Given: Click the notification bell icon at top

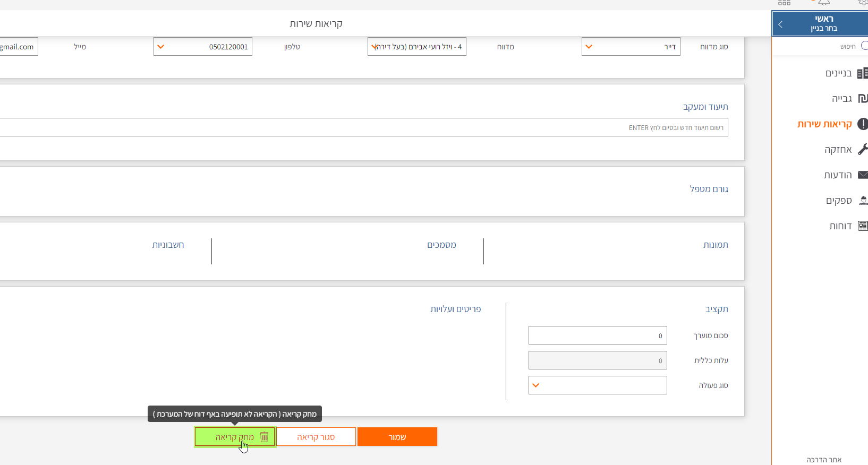Looking at the screenshot, I should [x=823, y=3].
